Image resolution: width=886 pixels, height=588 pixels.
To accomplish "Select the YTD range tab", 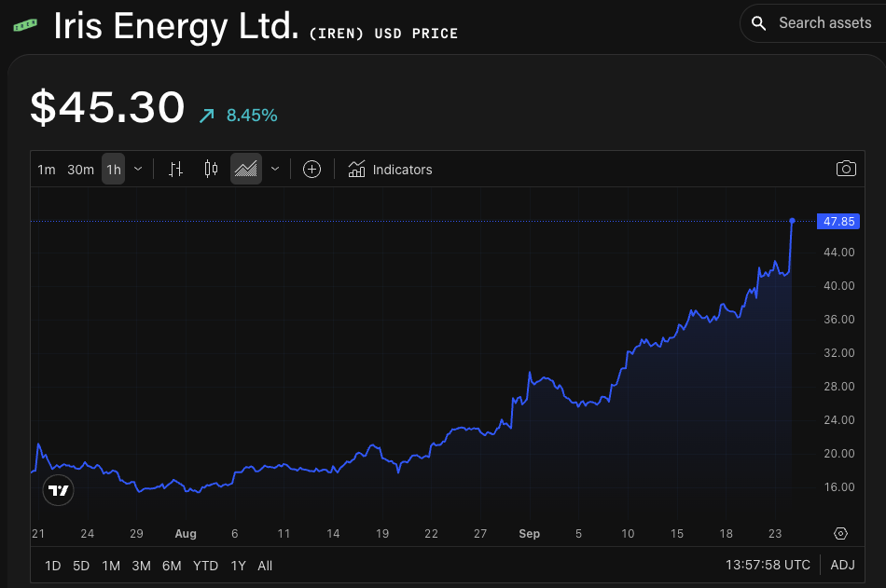I will [205, 565].
